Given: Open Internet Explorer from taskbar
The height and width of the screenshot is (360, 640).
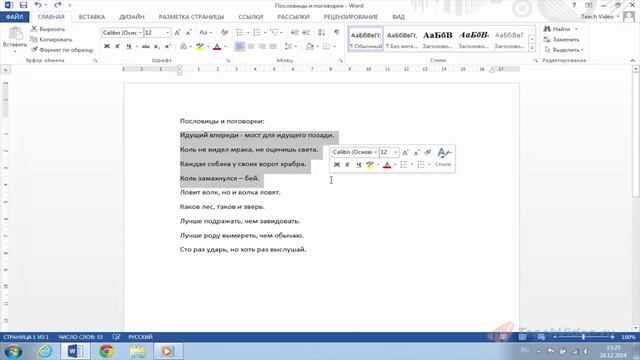Looking at the screenshot, I should tap(44, 351).
